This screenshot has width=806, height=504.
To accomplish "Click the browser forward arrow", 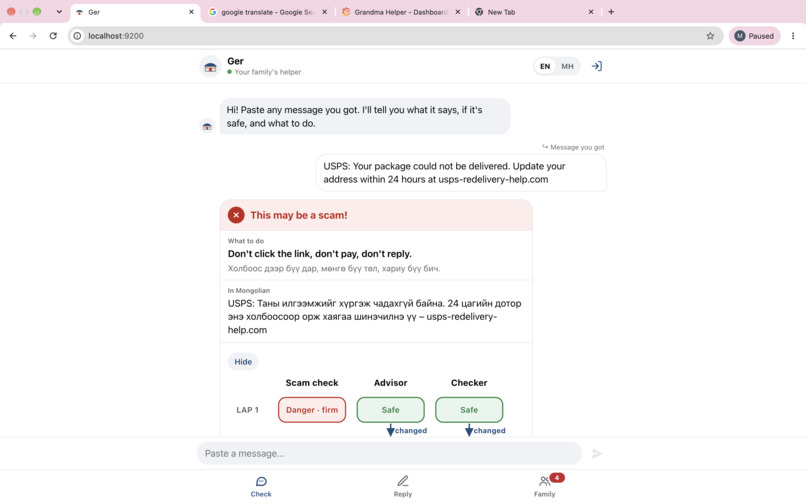I will click(33, 36).
